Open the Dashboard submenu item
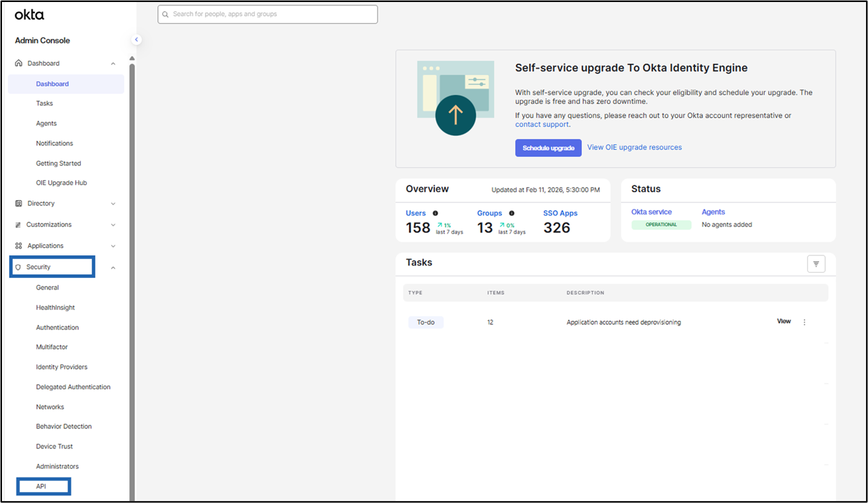 (x=66, y=84)
